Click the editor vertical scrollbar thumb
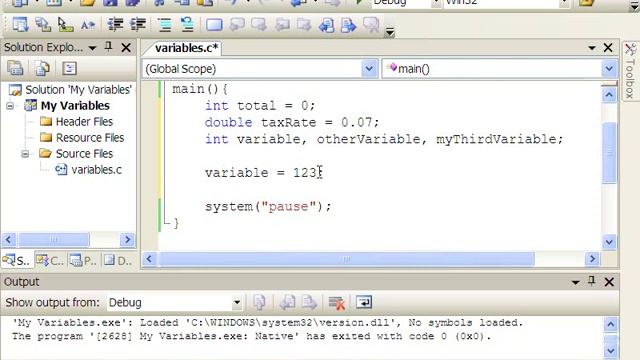 click(609, 153)
